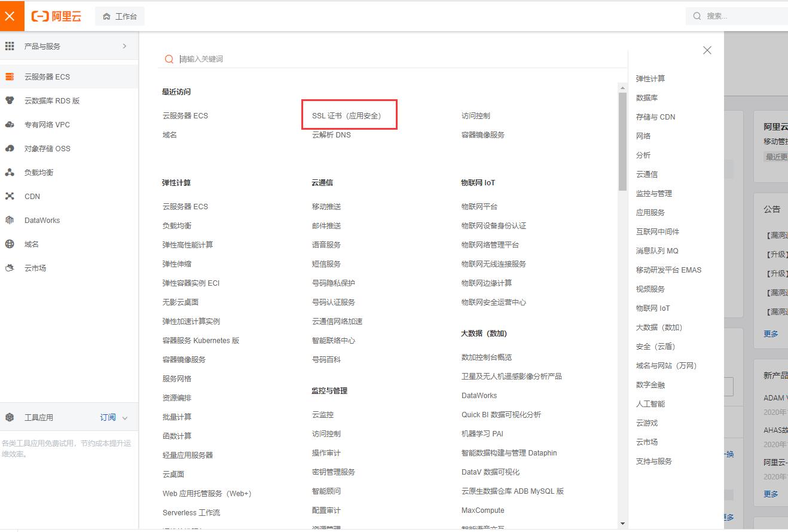Jump to 消息队列 MQ category

pos(657,250)
